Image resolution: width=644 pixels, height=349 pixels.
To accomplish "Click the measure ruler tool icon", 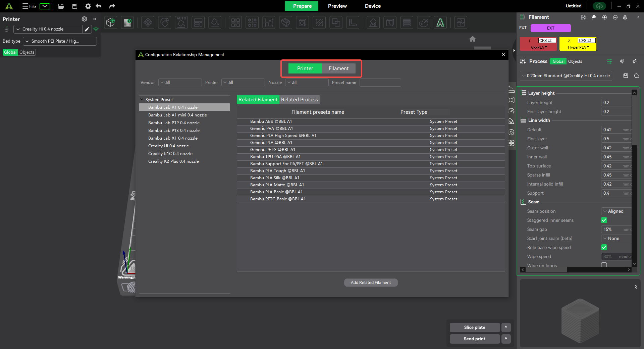I will 353,22.
